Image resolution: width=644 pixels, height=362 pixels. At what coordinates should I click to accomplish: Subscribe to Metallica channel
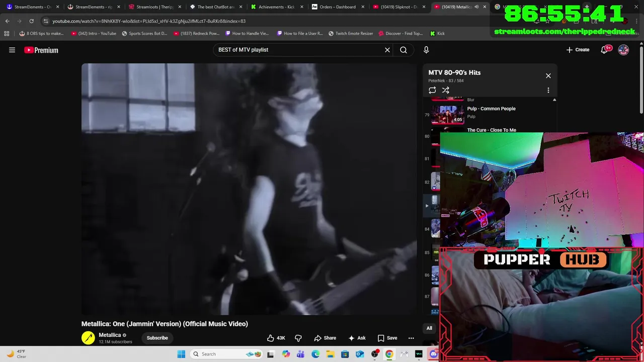(157, 338)
